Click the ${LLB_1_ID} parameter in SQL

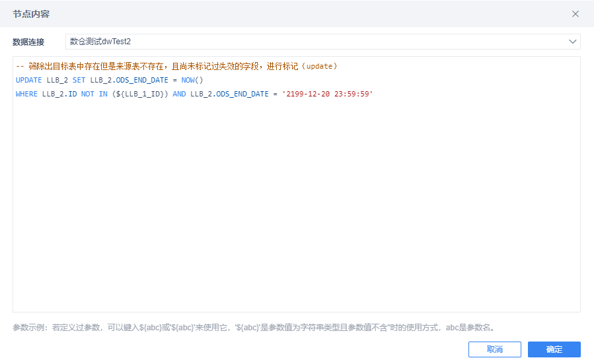[x=140, y=94]
